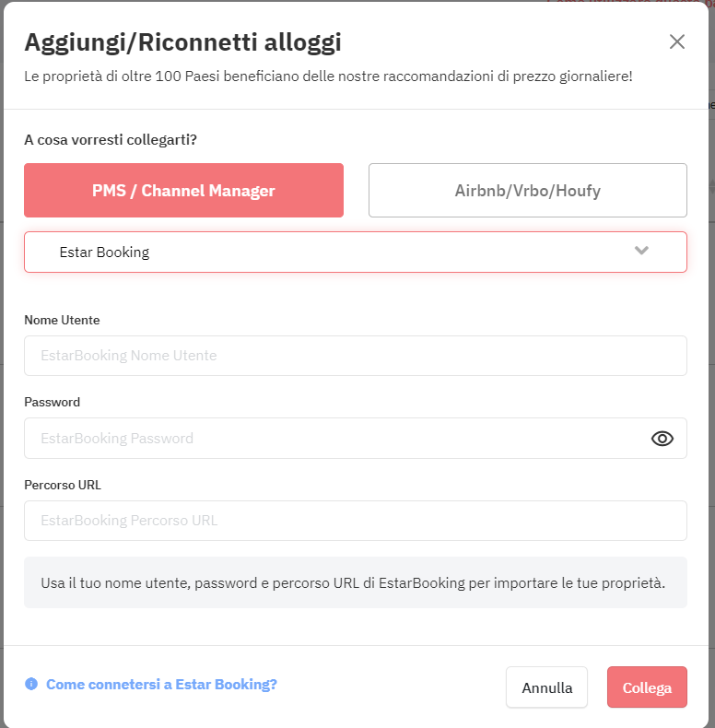
Task: Click the subtitle about 100 Paesi
Action: [x=328, y=76]
